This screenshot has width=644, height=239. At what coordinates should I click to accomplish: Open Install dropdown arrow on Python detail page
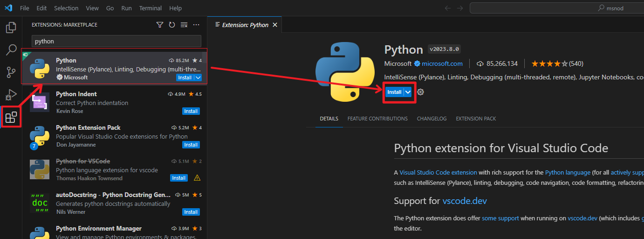point(408,92)
